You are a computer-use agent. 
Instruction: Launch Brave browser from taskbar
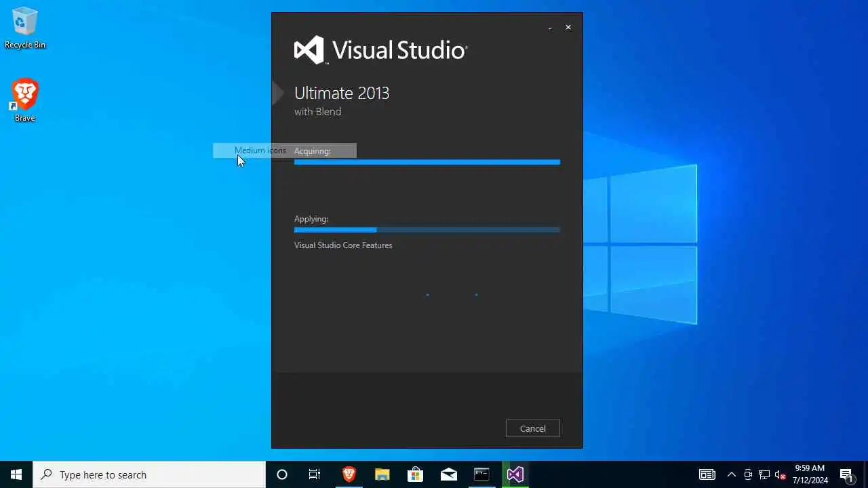[349, 474]
